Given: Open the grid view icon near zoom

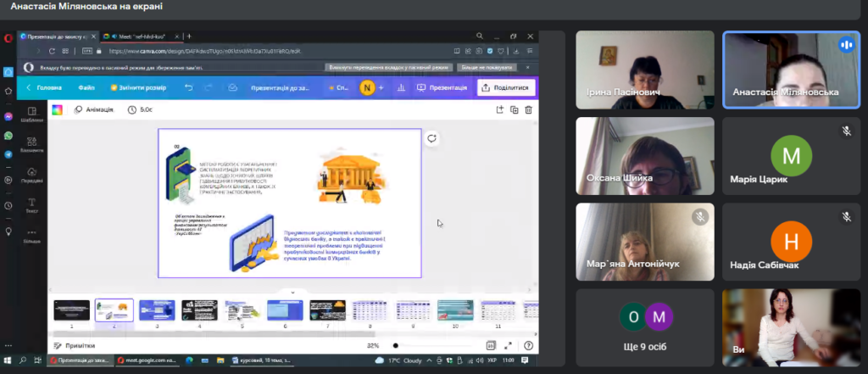Looking at the screenshot, I should click(x=491, y=346).
